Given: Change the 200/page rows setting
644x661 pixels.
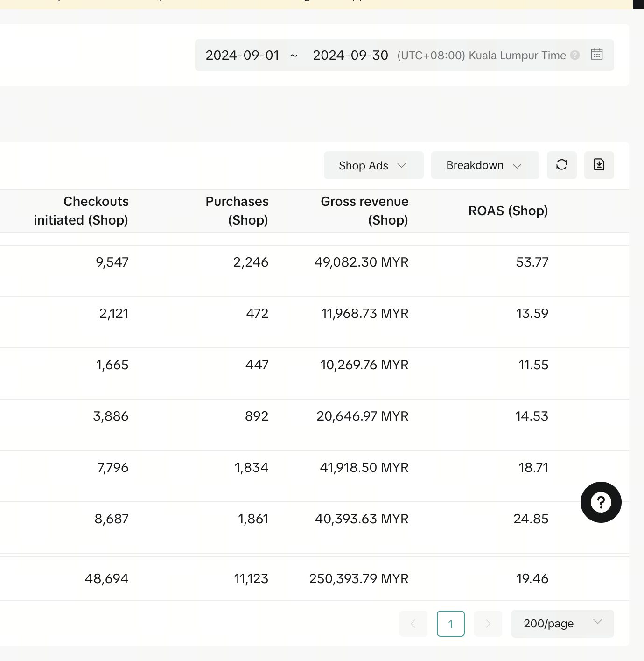Looking at the screenshot, I should pyautogui.click(x=562, y=624).
